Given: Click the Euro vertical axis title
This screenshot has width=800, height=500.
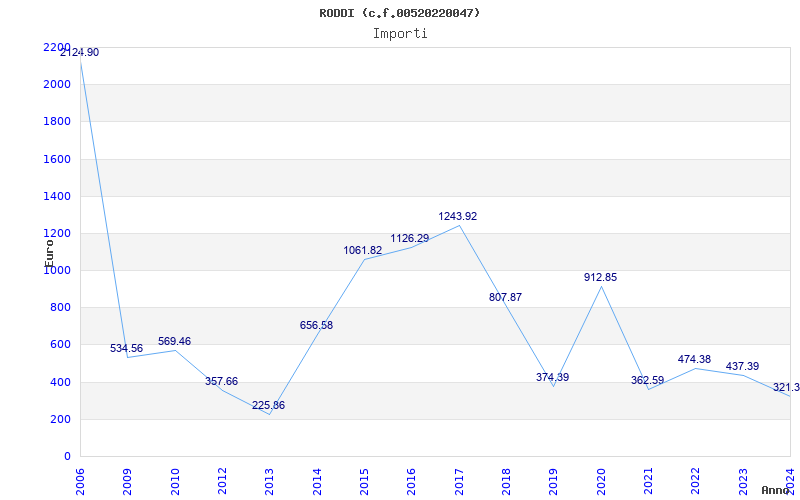Looking at the screenshot, I should coord(49,253).
